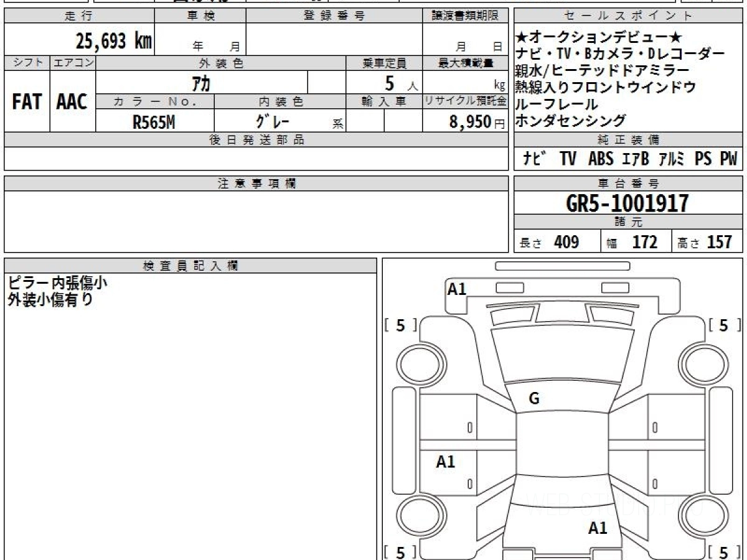The image size is (747, 560).
Task: Click the エアコン label
Action: pos(73,63)
